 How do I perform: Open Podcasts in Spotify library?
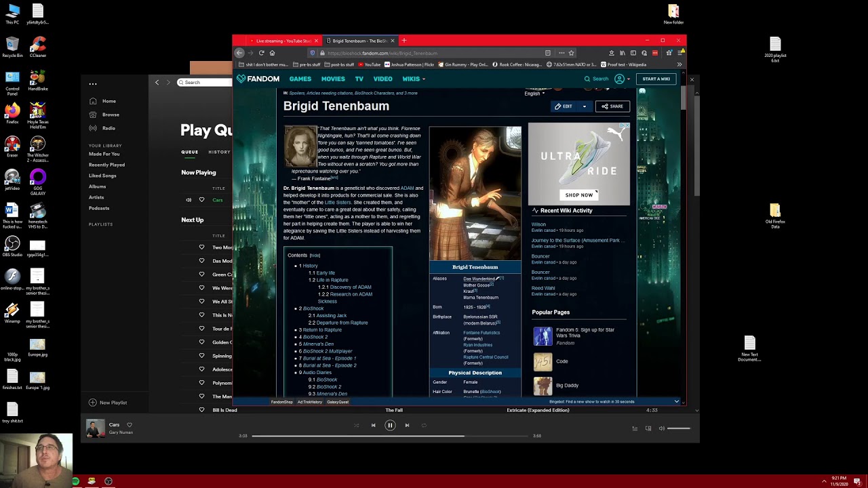point(99,208)
